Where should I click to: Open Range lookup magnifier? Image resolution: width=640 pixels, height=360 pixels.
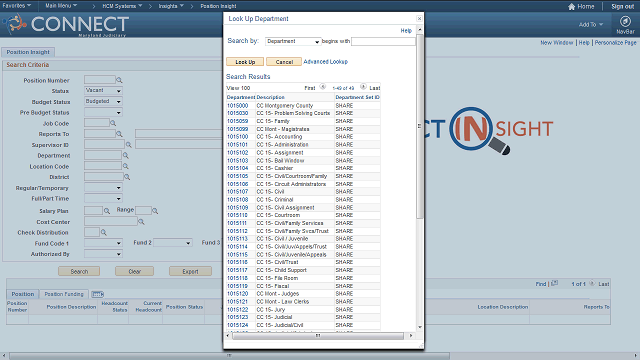tap(155, 211)
